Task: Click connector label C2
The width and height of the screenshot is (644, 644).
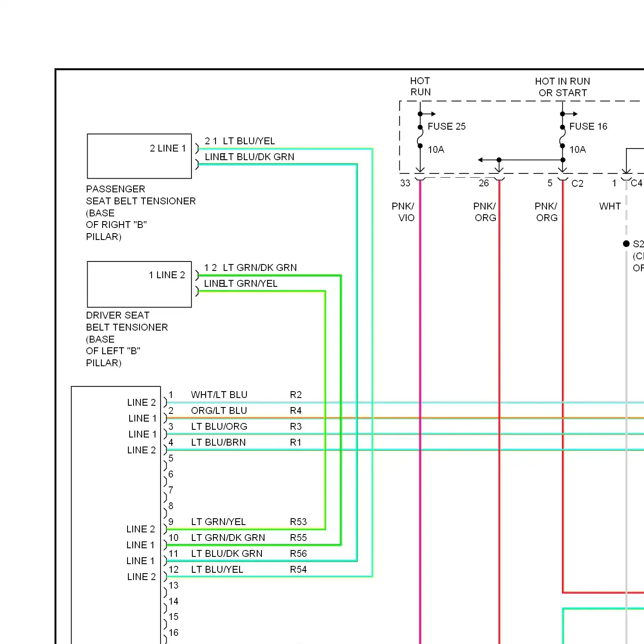Action: (x=577, y=183)
